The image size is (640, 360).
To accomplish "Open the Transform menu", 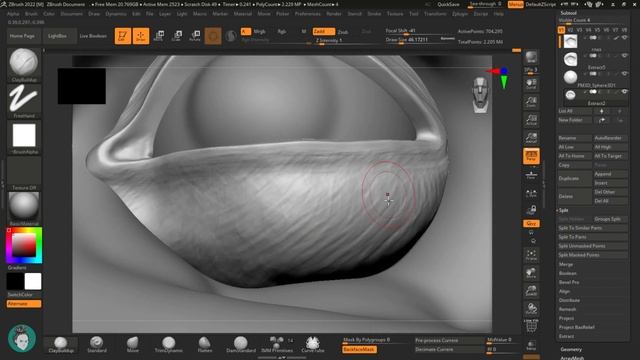I will click(x=435, y=14).
